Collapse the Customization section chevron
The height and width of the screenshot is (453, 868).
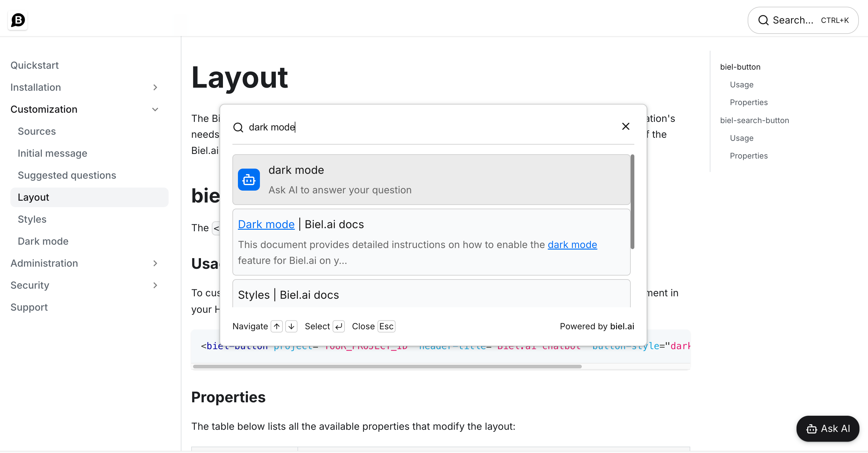coord(155,109)
